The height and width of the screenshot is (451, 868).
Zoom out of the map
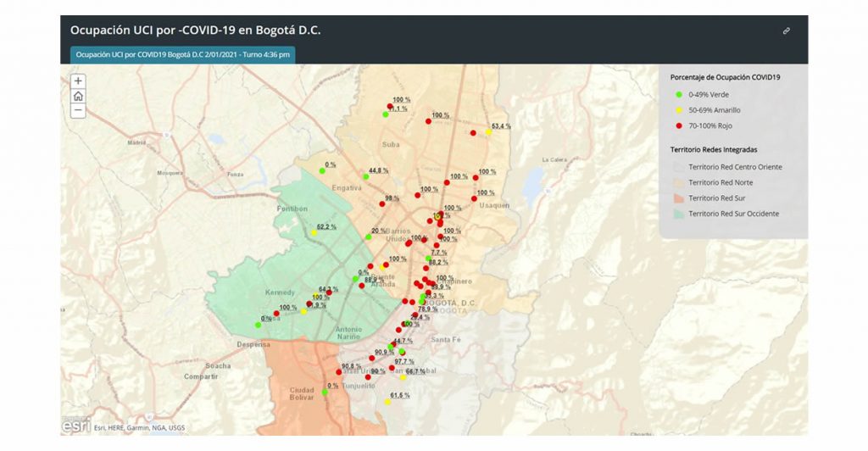78,110
